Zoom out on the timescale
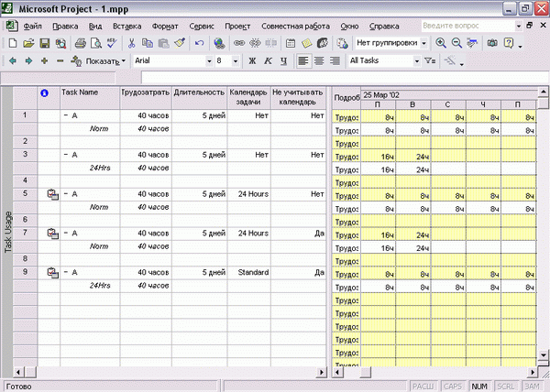Screen dimensions: 550x392 (456, 43)
